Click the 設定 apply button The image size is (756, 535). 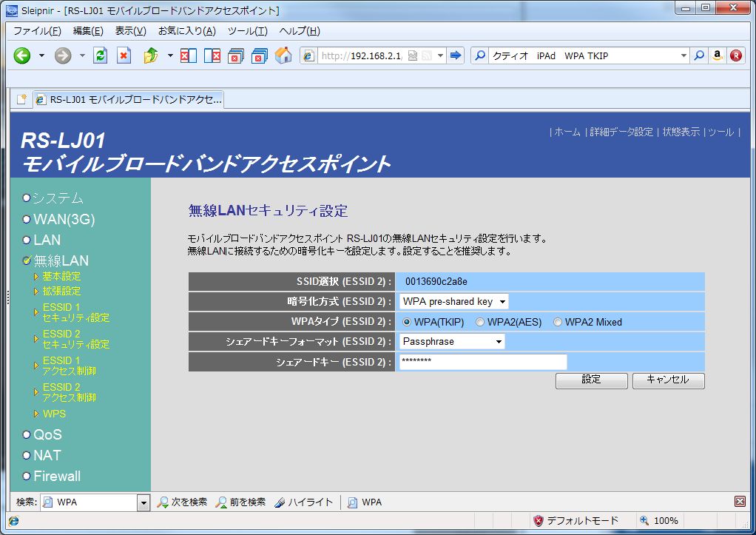[x=591, y=380]
